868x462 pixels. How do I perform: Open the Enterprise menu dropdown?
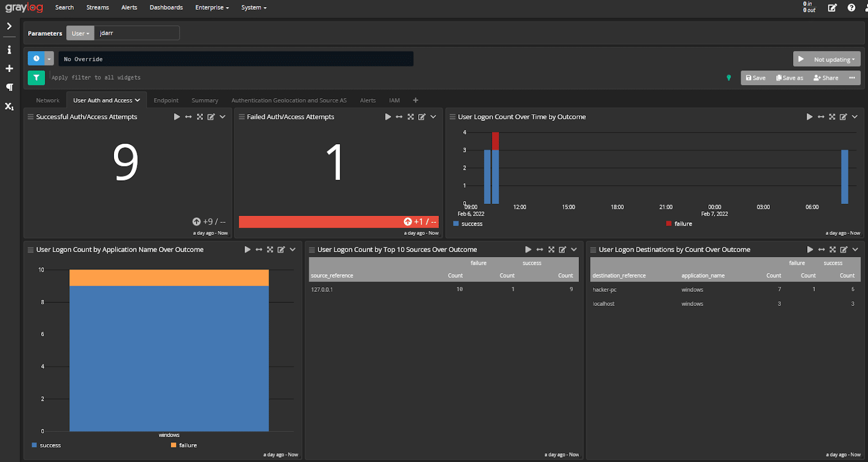212,8
